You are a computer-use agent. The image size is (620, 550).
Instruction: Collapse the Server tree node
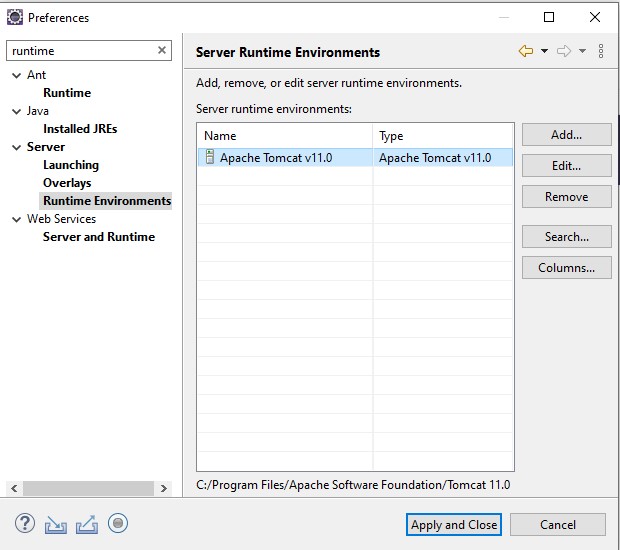pos(17,147)
